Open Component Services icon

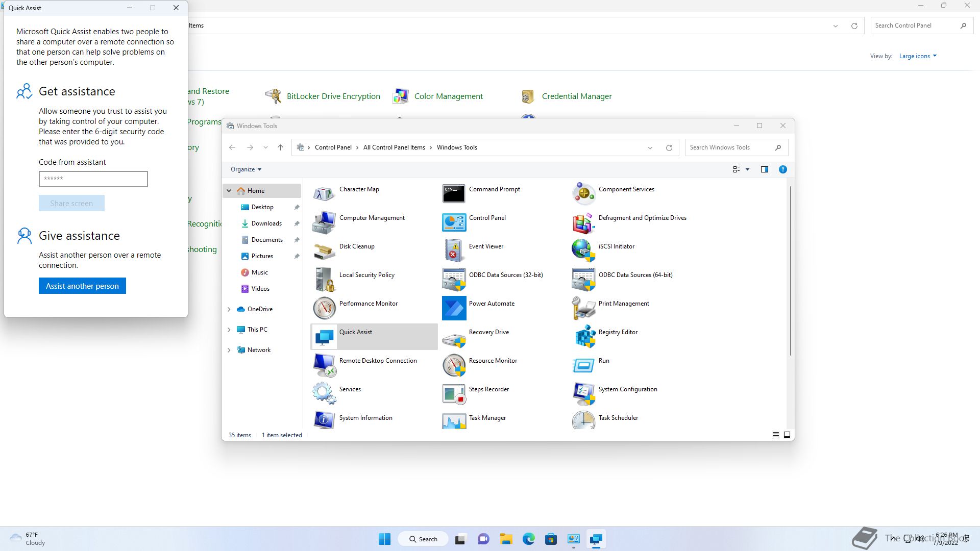click(583, 193)
